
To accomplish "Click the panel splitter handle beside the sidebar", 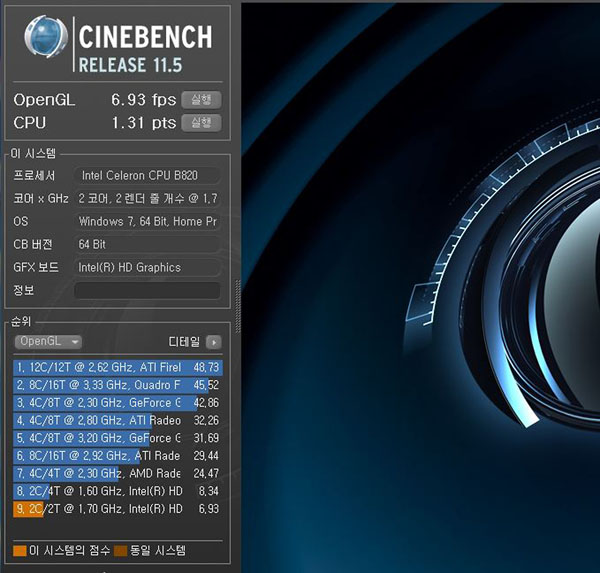I will [238, 306].
